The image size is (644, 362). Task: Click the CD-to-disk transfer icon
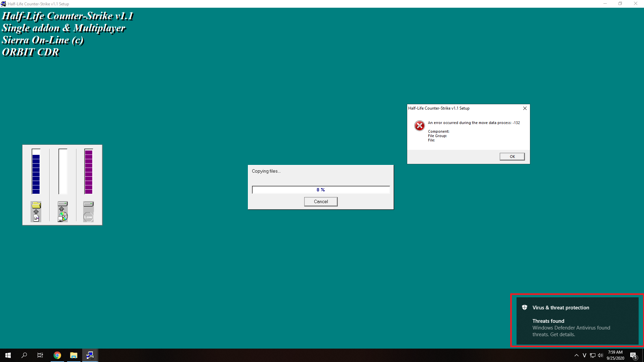click(x=62, y=212)
